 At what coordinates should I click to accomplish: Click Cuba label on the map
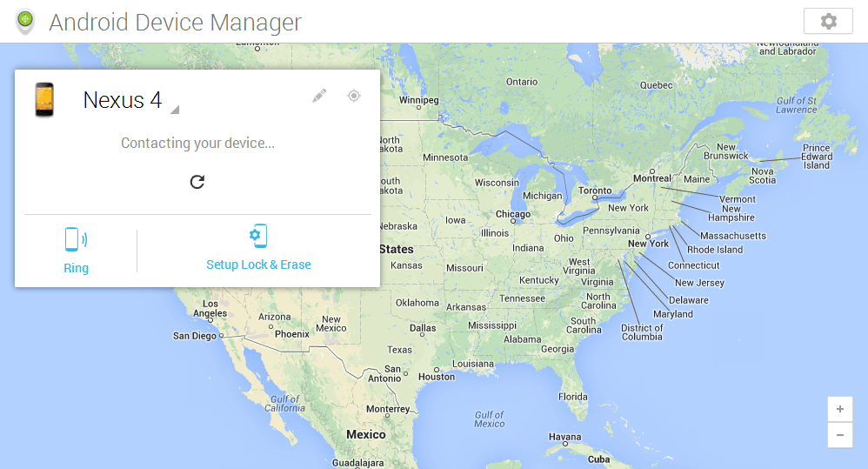click(598, 459)
